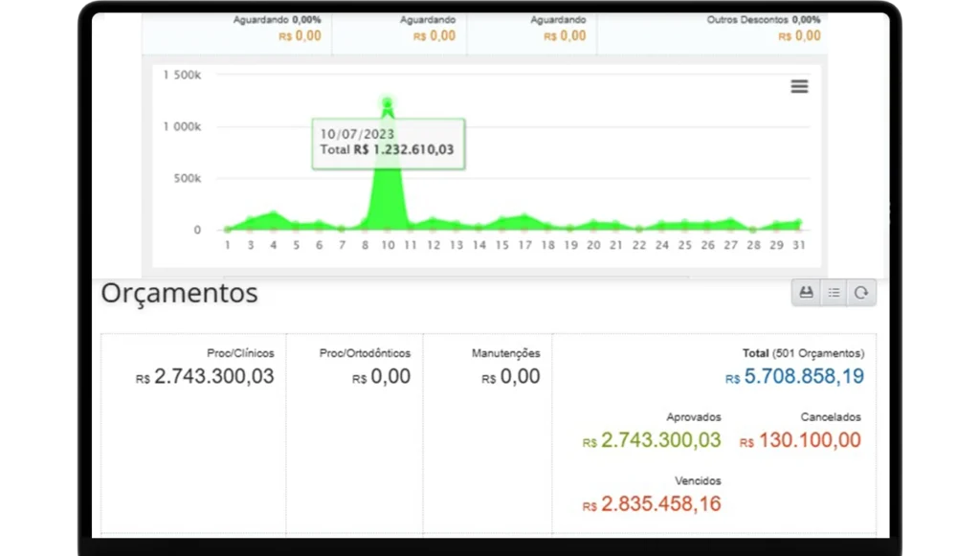
Task: Click the 10/07/2023 tooltip on the chart
Action: 388,144
